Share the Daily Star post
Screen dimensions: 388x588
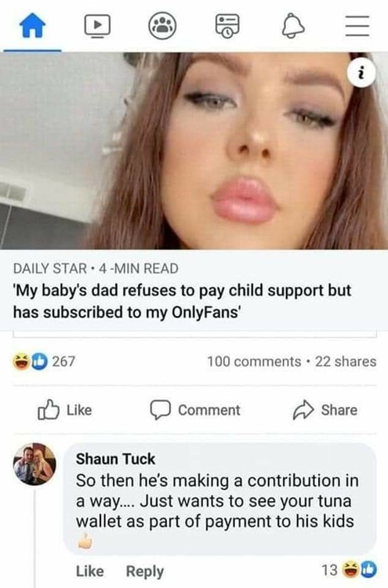tap(325, 410)
